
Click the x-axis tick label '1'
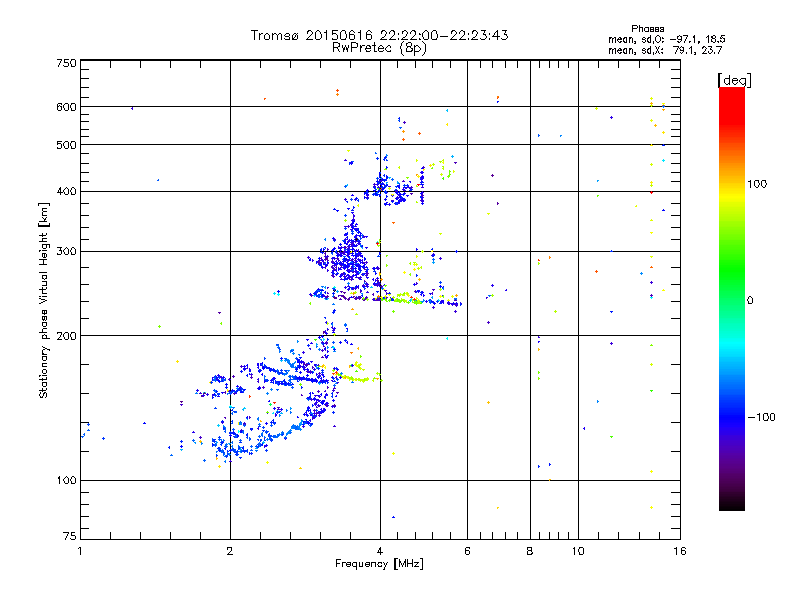point(80,551)
